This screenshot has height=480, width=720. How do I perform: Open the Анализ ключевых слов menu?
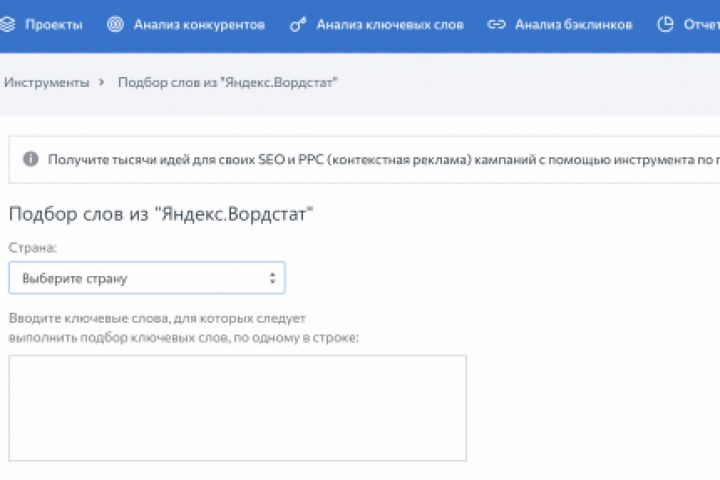coord(390,24)
